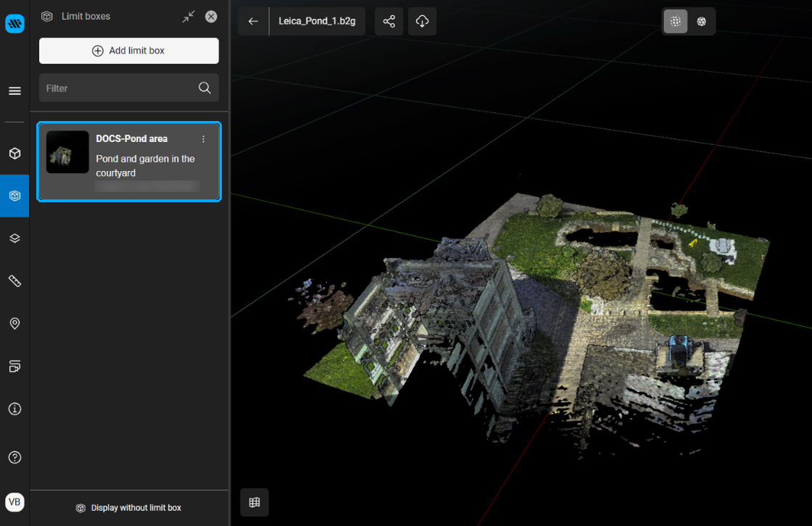Click Display without limit box
Viewport: 812px width, 526px height.
coord(129,508)
